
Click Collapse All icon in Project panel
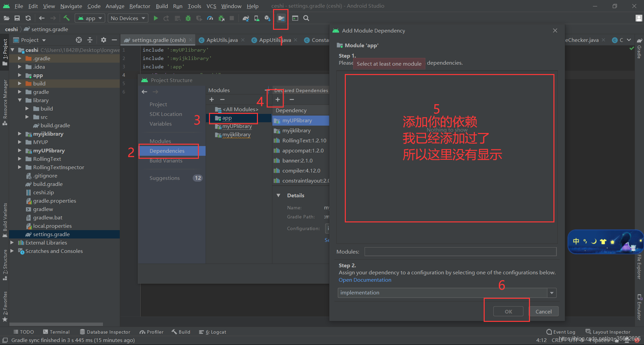[90, 40]
